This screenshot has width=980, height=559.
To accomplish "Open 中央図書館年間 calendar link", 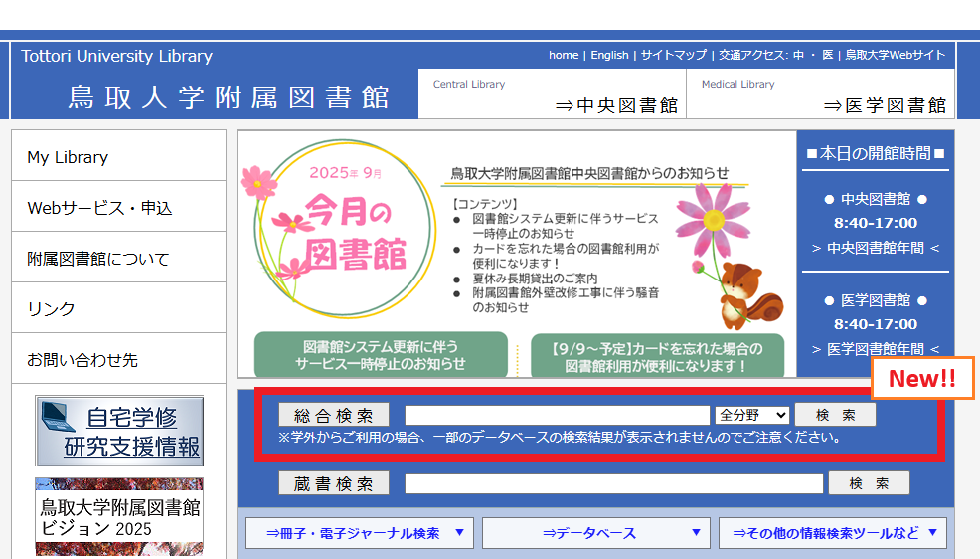I will pos(875,249).
